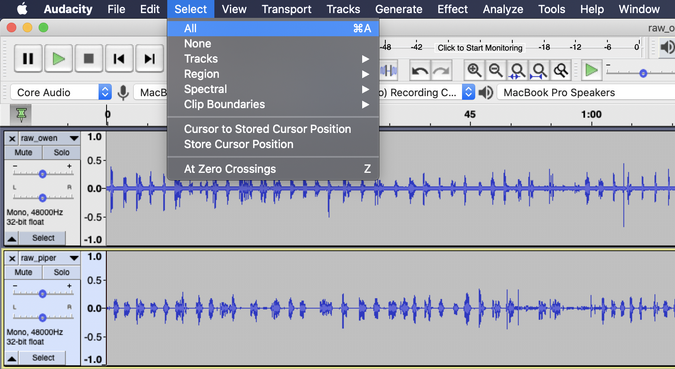
Task: Skip to start of the project
Action: click(x=119, y=58)
